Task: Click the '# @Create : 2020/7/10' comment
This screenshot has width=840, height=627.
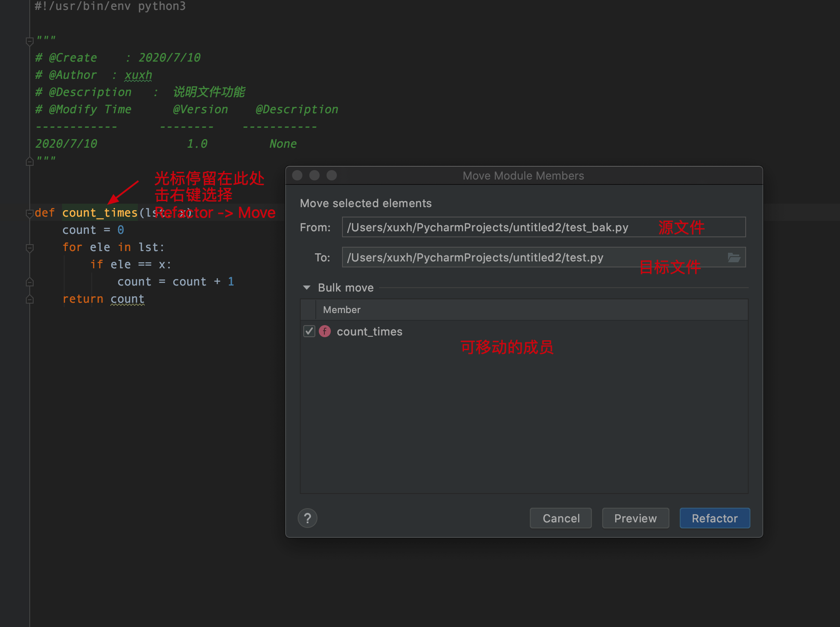Action: [x=118, y=58]
